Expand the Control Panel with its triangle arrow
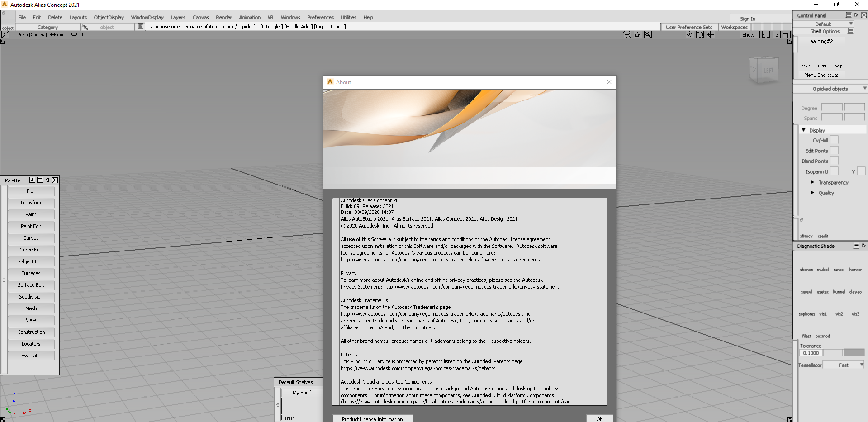This screenshot has height=422, width=868. 856,15
